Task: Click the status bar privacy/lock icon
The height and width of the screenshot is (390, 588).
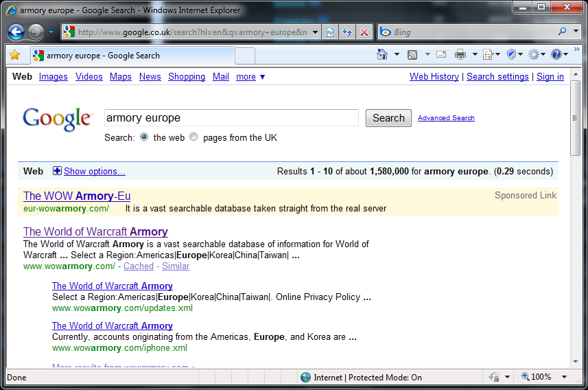Action: [494, 377]
